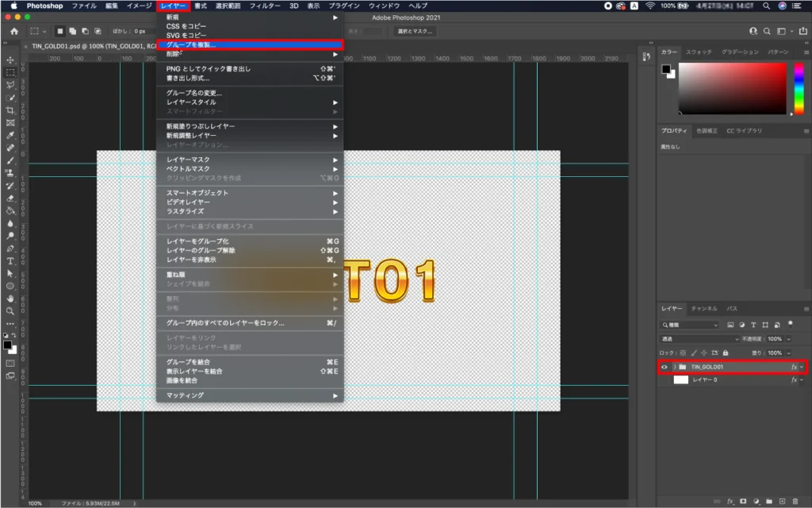
Task: Select the Paint Bucket tool
Action: pos(10,211)
